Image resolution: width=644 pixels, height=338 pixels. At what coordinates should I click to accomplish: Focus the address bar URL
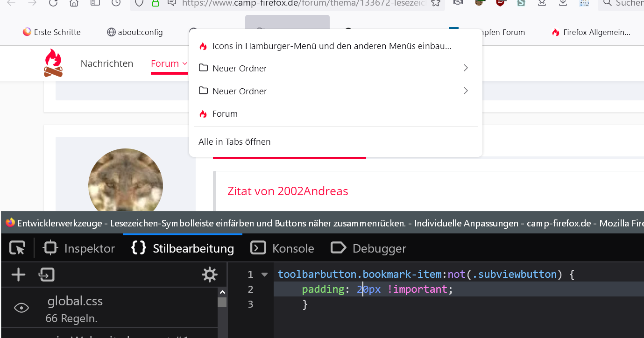(304, 3)
